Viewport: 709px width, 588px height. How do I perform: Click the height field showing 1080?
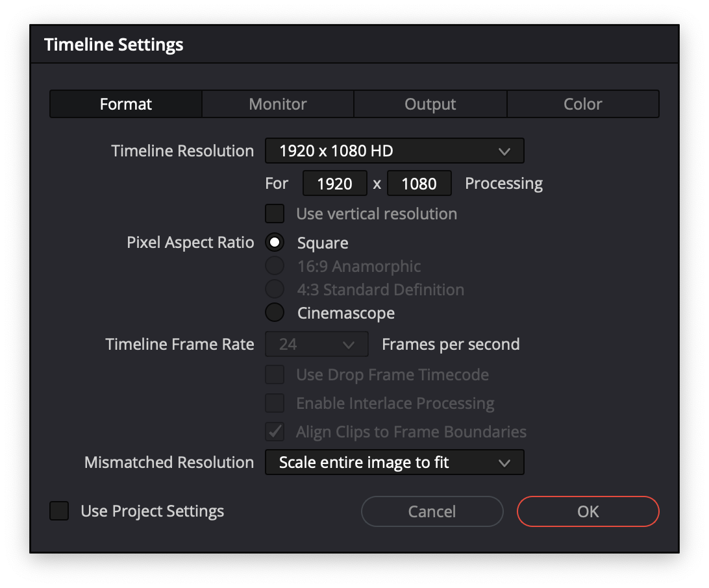coord(419,184)
